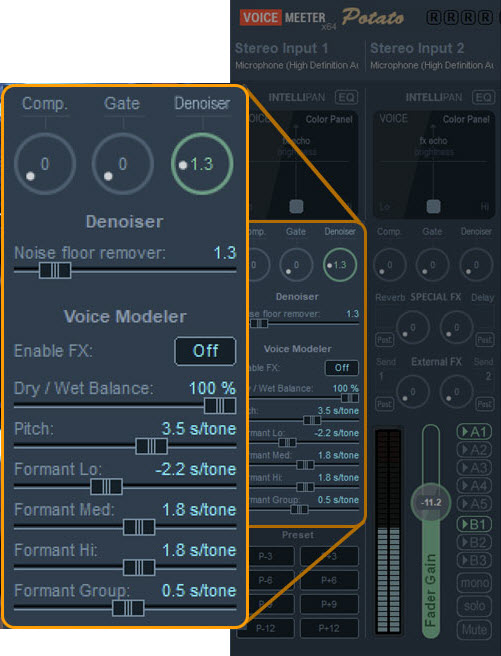The image size is (501, 656).
Task: Click the small Dry/Wet Balance slider handle in Voicemeeter
Action: click(350, 398)
